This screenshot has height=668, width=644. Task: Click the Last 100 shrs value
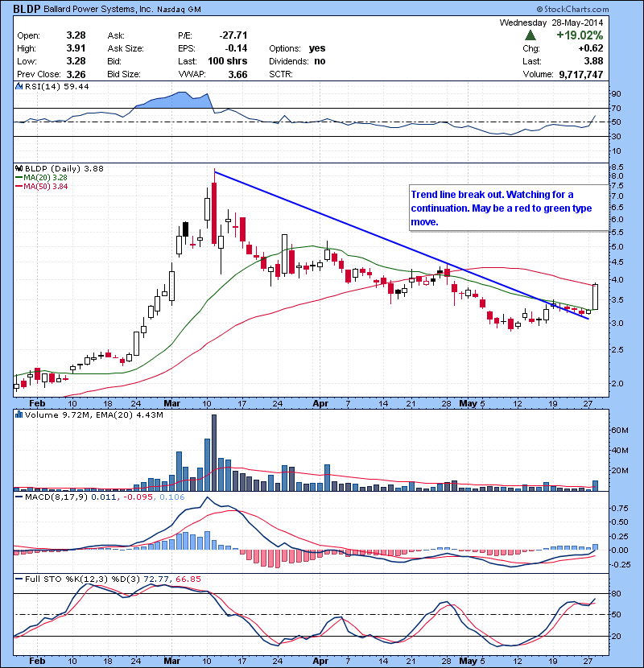coord(227,61)
